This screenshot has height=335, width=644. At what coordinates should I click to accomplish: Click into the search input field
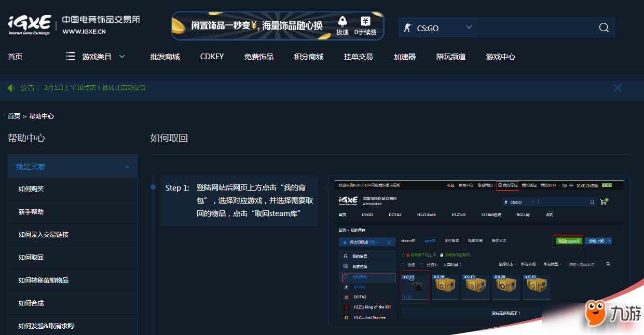(x=536, y=28)
